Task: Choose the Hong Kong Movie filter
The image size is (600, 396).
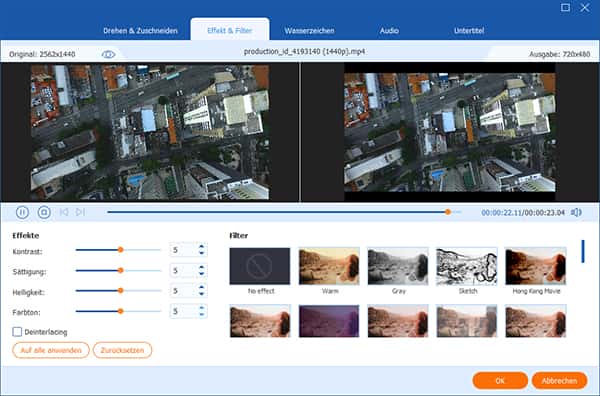Action: click(536, 266)
